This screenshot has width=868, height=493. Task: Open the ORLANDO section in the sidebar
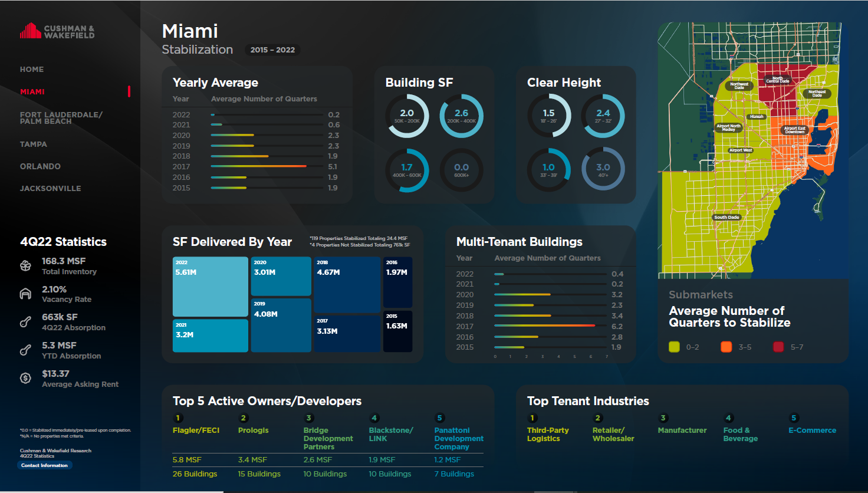coord(40,166)
